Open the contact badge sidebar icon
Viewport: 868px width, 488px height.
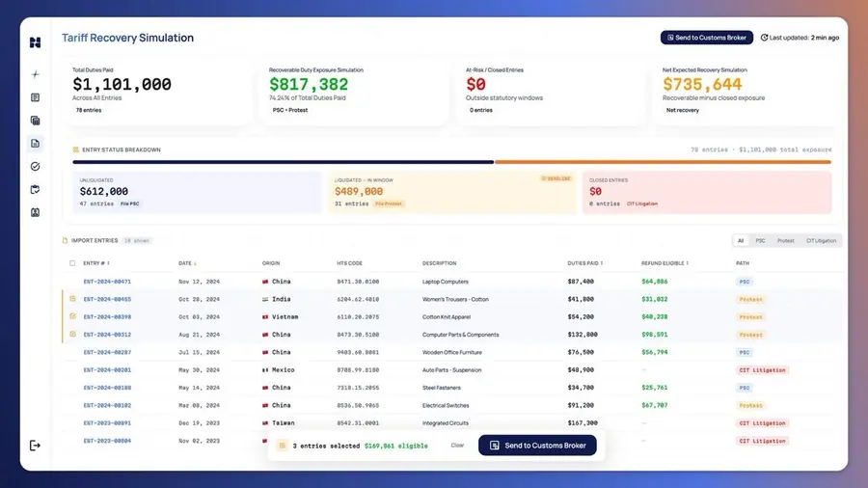click(x=35, y=212)
